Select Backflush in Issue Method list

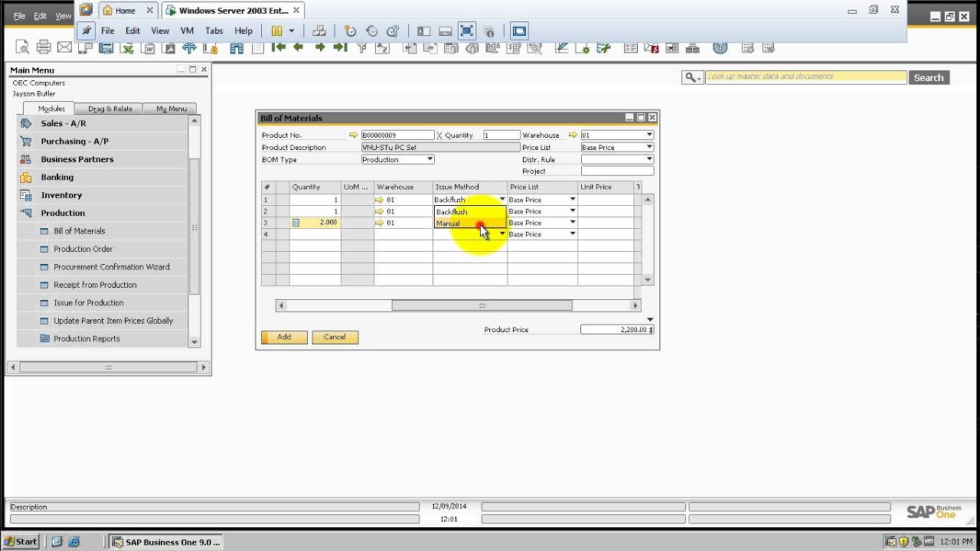pos(470,212)
